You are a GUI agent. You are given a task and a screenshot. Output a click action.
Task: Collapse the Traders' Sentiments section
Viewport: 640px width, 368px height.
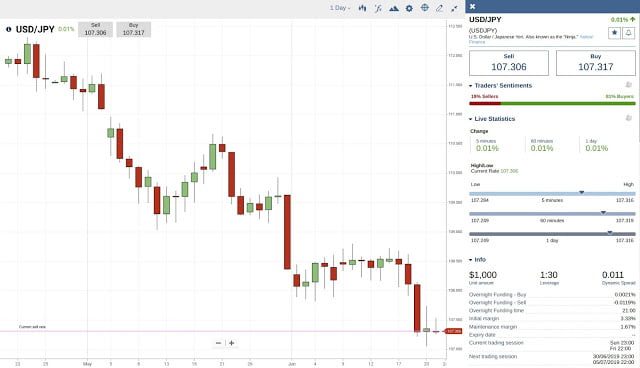click(x=471, y=86)
